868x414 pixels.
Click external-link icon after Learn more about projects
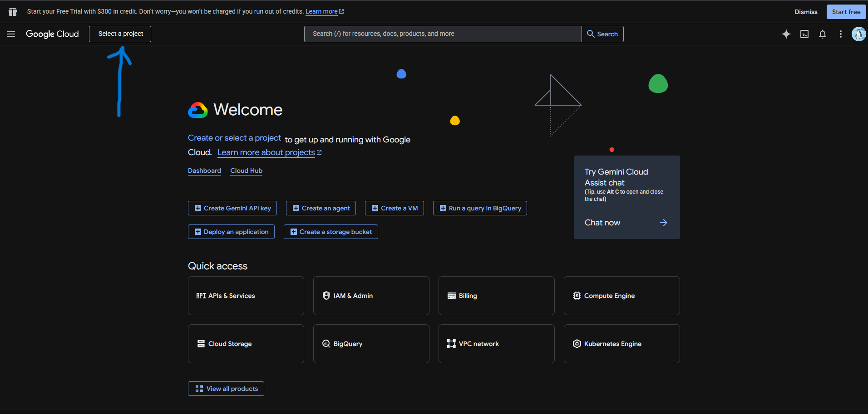point(319,152)
